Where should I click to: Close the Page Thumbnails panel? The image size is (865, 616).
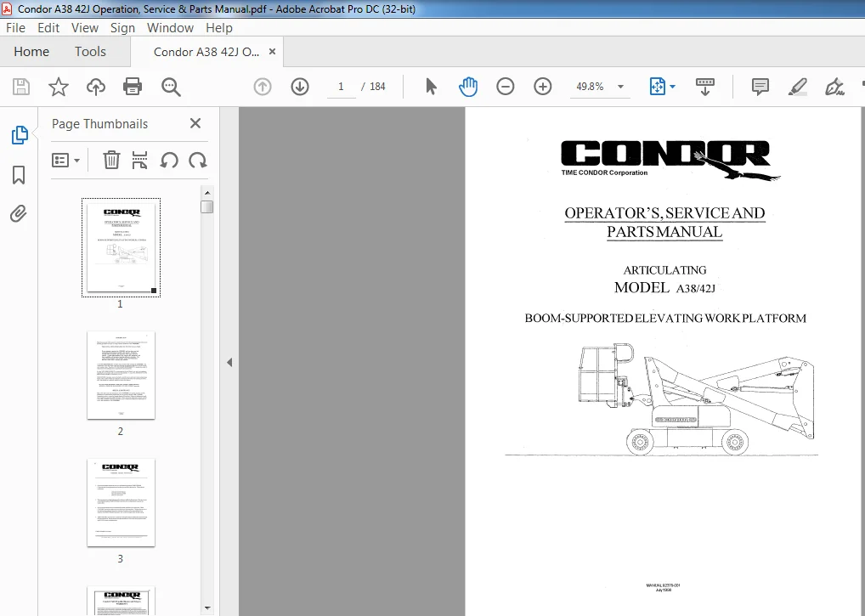(x=195, y=123)
